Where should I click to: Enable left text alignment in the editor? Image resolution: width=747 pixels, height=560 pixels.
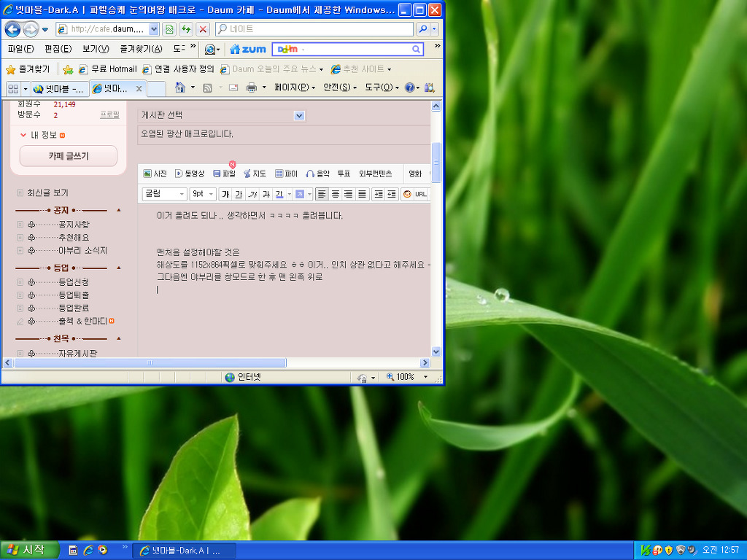(322, 194)
